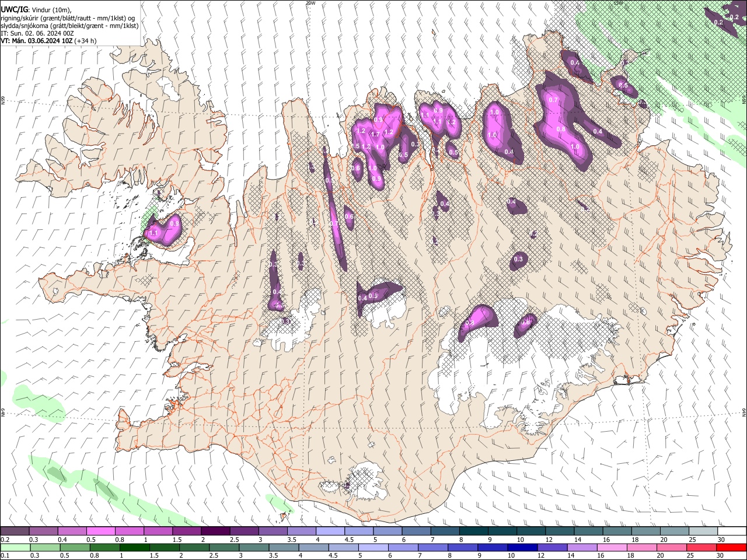The width and height of the screenshot is (747, 560).
Task: Select the '15W' longitude label
Action: tap(617, 3)
